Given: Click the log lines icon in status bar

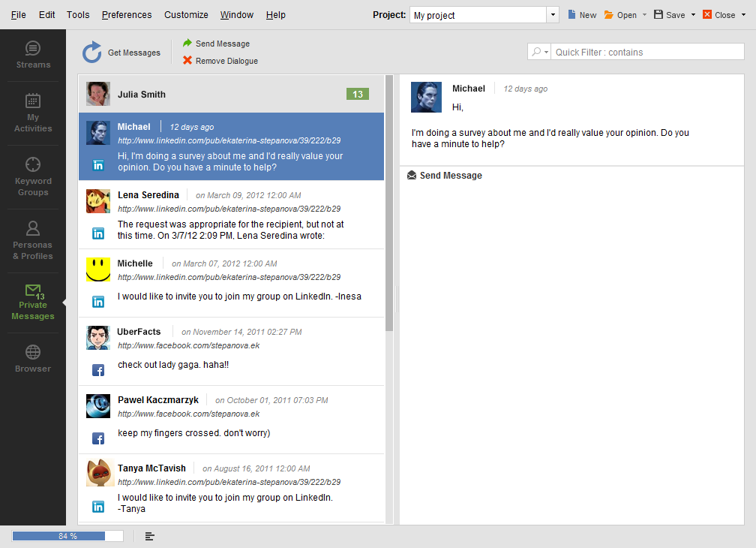Looking at the screenshot, I should pyautogui.click(x=149, y=537).
